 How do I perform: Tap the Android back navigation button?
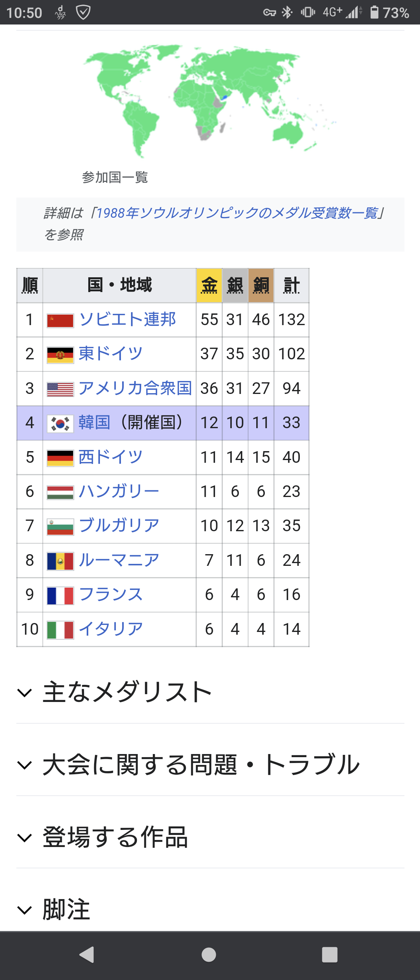coord(87,955)
